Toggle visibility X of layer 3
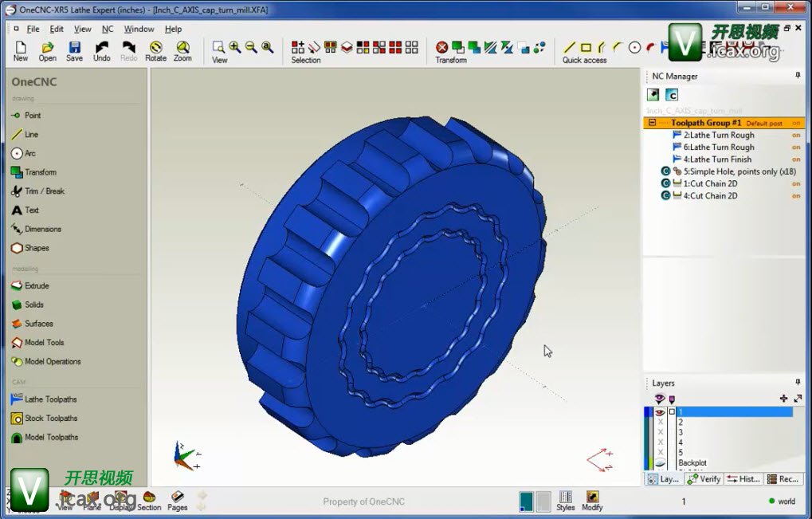Image resolution: width=812 pixels, height=519 pixels. coord(661,432)
